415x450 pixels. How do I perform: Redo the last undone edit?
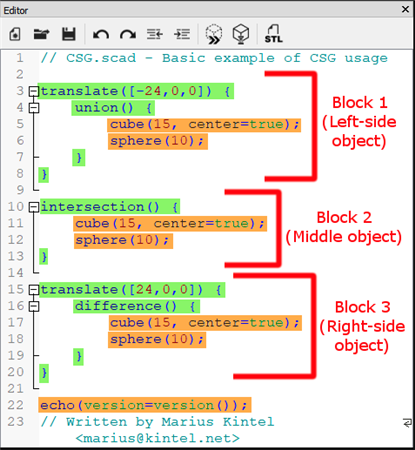click(x=128, y=34)
